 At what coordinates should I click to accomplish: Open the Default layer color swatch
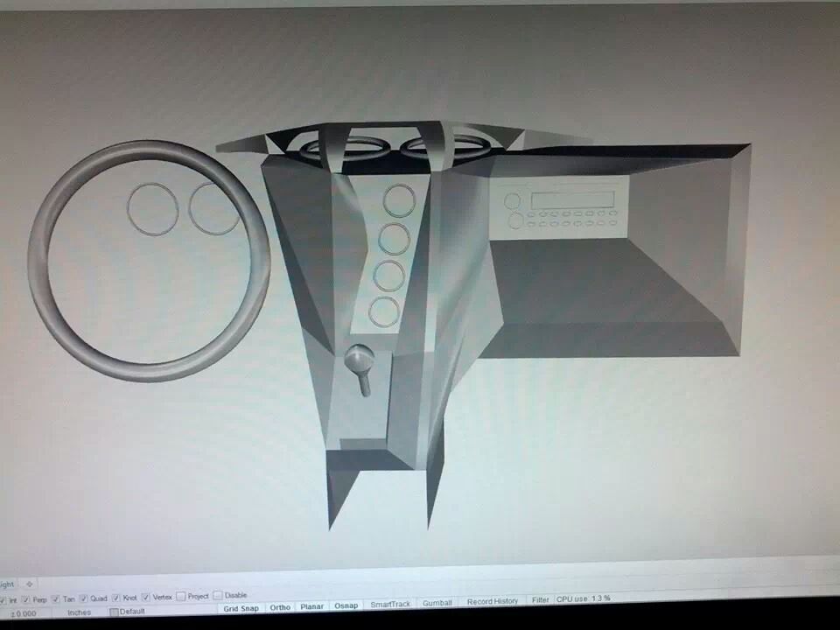(x=114, y=612)
